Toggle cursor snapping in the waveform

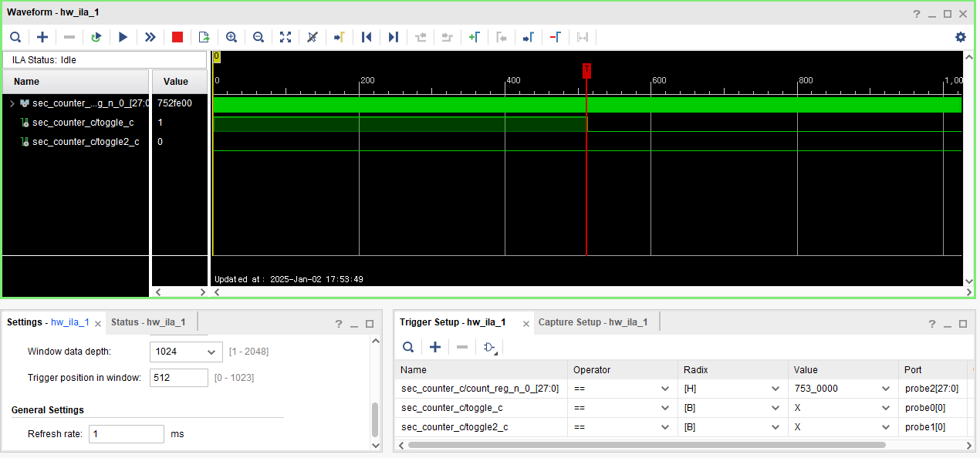pos(312,37)
